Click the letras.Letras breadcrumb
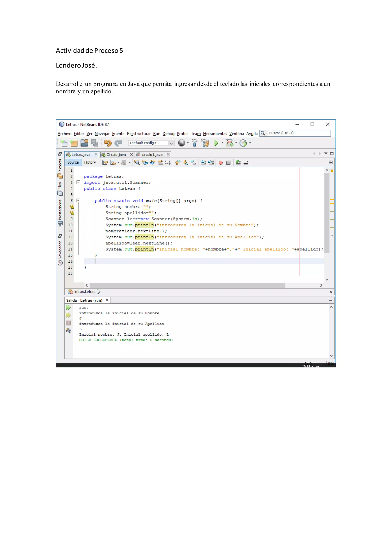This screenshot has width=392, height=554. (x=85, y=292)
